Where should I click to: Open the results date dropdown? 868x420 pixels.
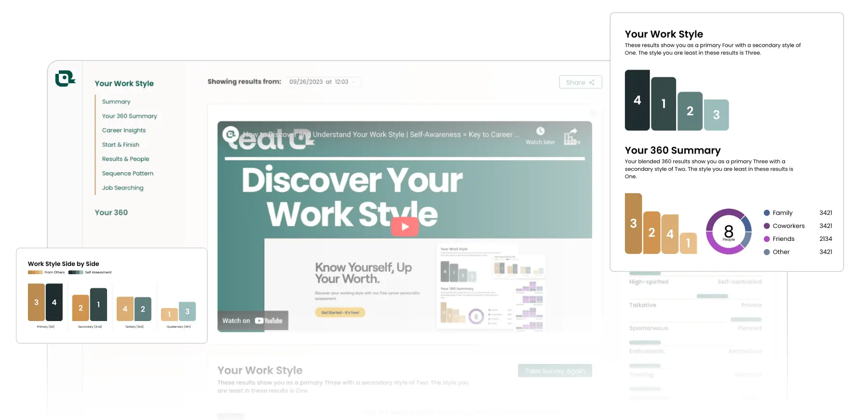[x=323, y=82]
